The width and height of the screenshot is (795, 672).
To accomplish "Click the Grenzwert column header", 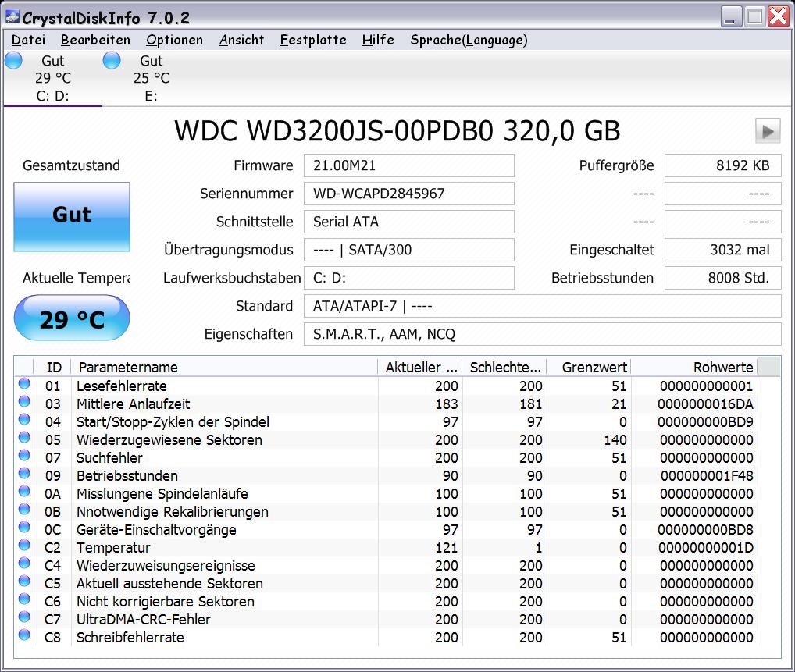I will 589,367.
